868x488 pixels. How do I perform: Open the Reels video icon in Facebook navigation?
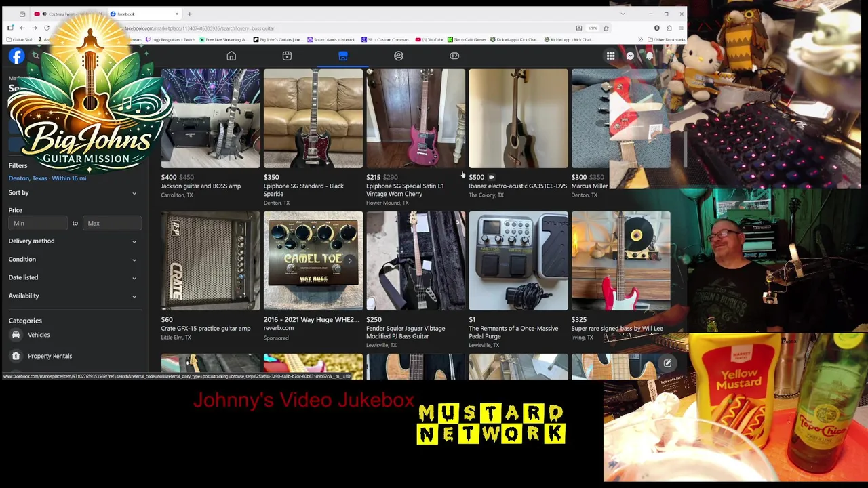(x=287, y=56)
